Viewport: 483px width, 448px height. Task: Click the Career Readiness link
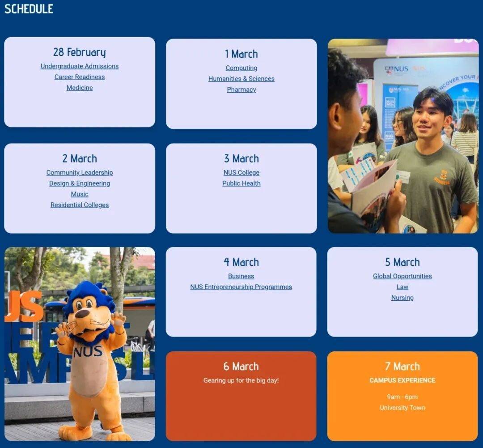coord(80,77)
